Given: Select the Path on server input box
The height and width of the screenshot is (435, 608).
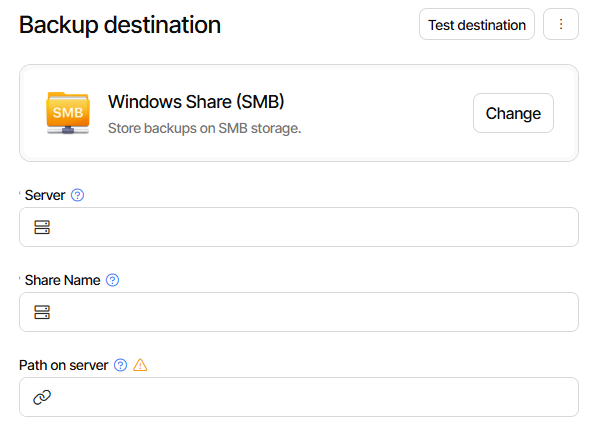Looking at the screenshot, I should coord(310,397).
